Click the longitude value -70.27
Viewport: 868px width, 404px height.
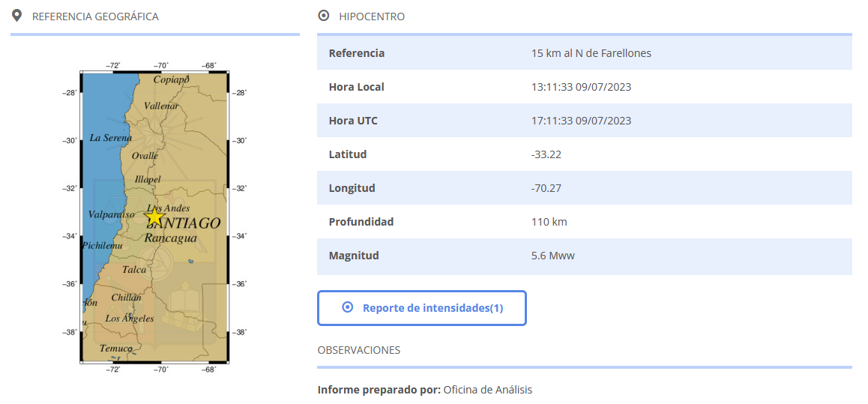coord(546,188)
